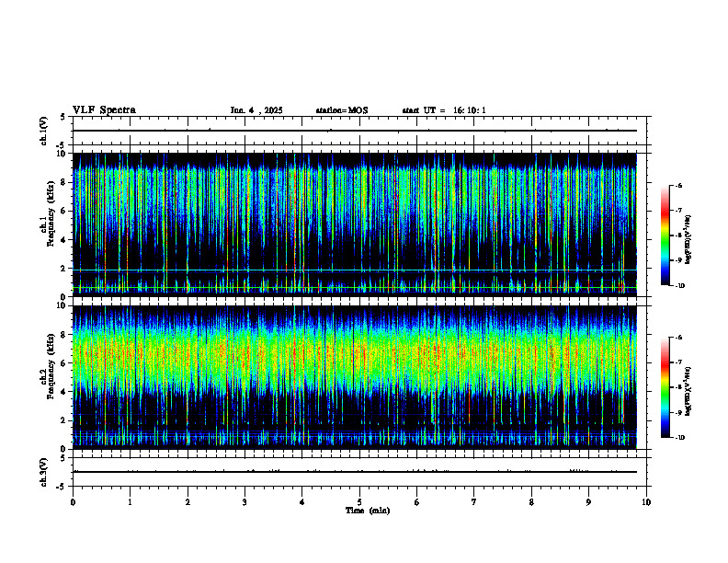Click the "6" tick on the time axis
728x563 pixels.
(x=417, y=502)
